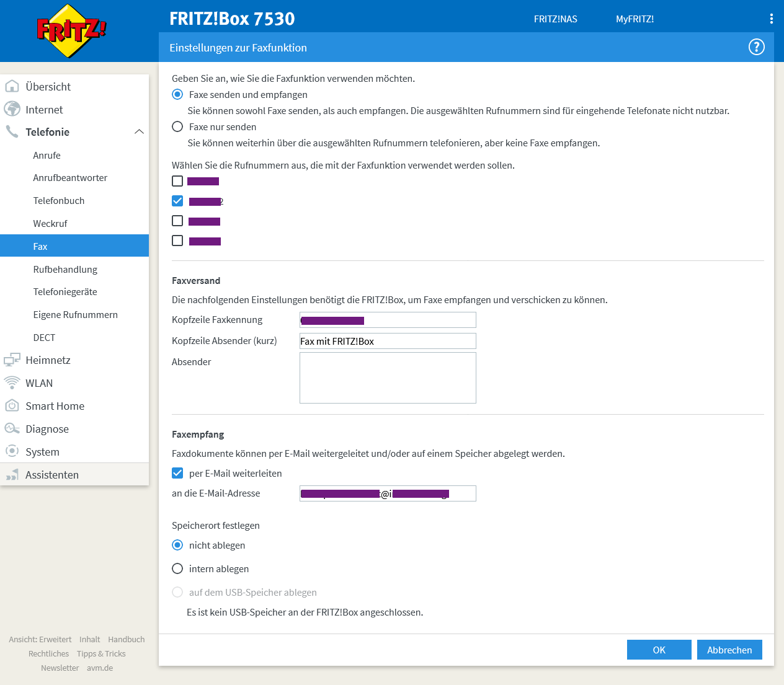Open the Übersicht section via its house icon
784x685 pixels.
12,86
